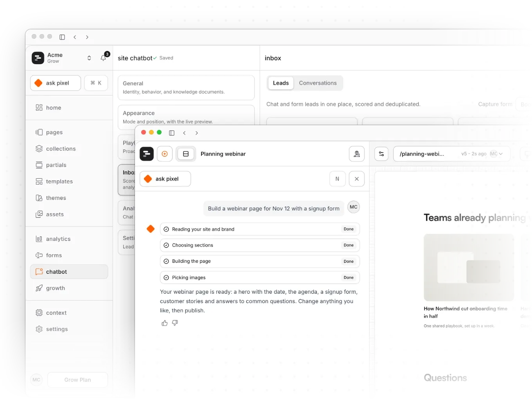Open notifications bell with 3 badge
This screenshot has width=532, height=399.
104,58
